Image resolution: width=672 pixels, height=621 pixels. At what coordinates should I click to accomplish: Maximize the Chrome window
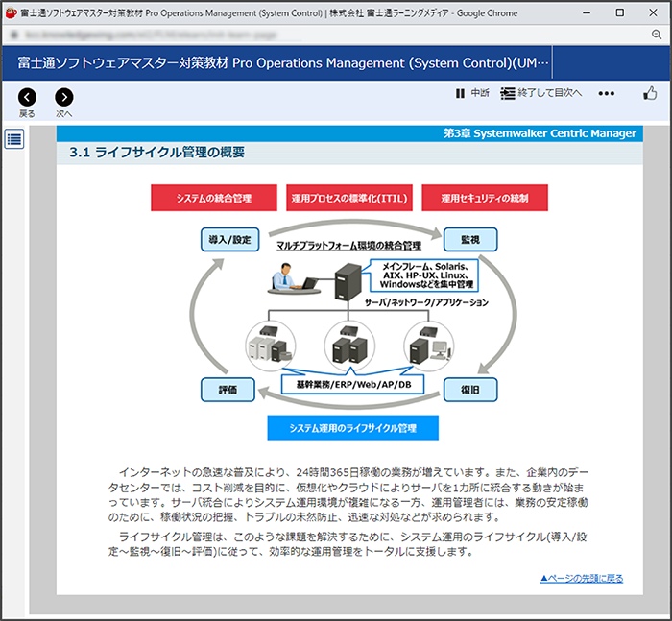(x=620, y=12)
